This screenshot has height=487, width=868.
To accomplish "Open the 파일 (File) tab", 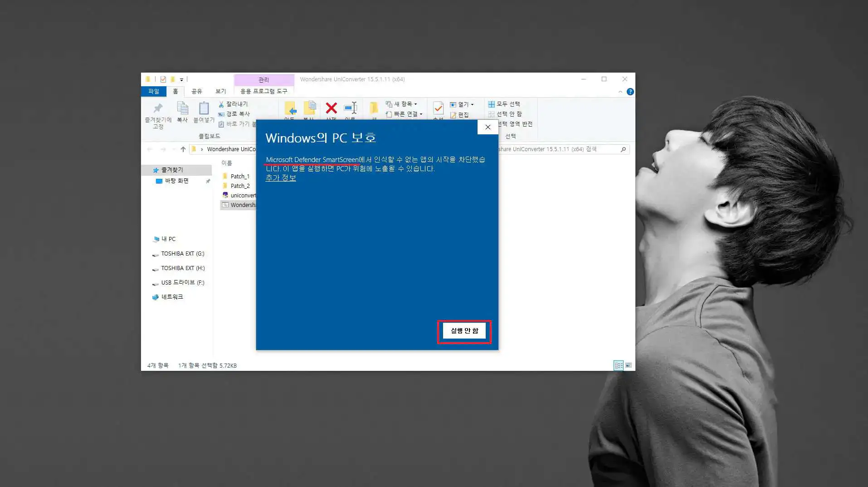I will click(x=154, y=91).
